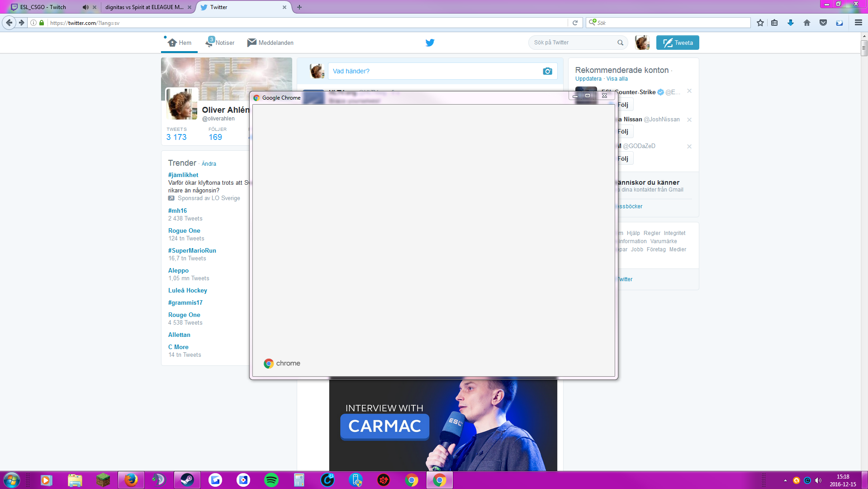Dismiss JoshNissan recommendation
Image resolution: width=868 pixels, height=489 pixels.
coord(689,120)
